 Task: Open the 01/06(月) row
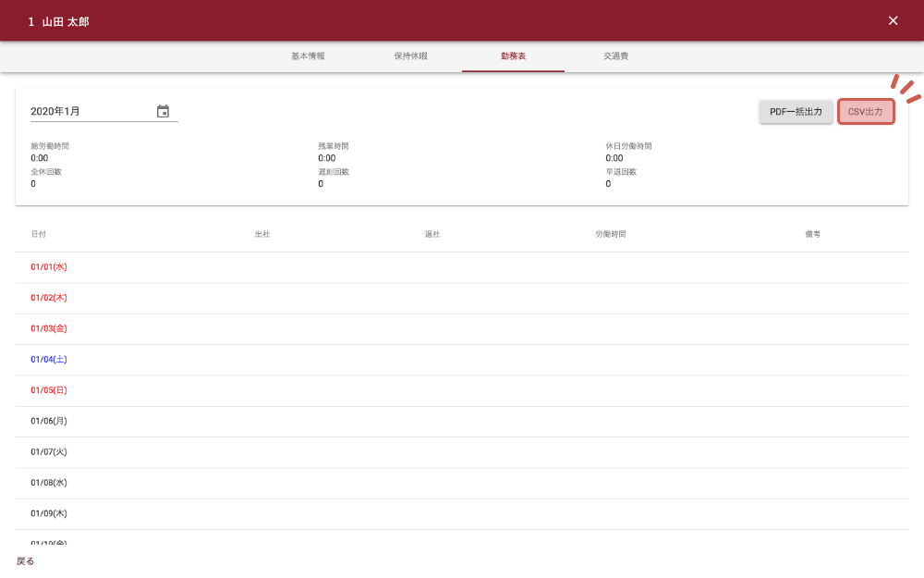tap(49, 421)
